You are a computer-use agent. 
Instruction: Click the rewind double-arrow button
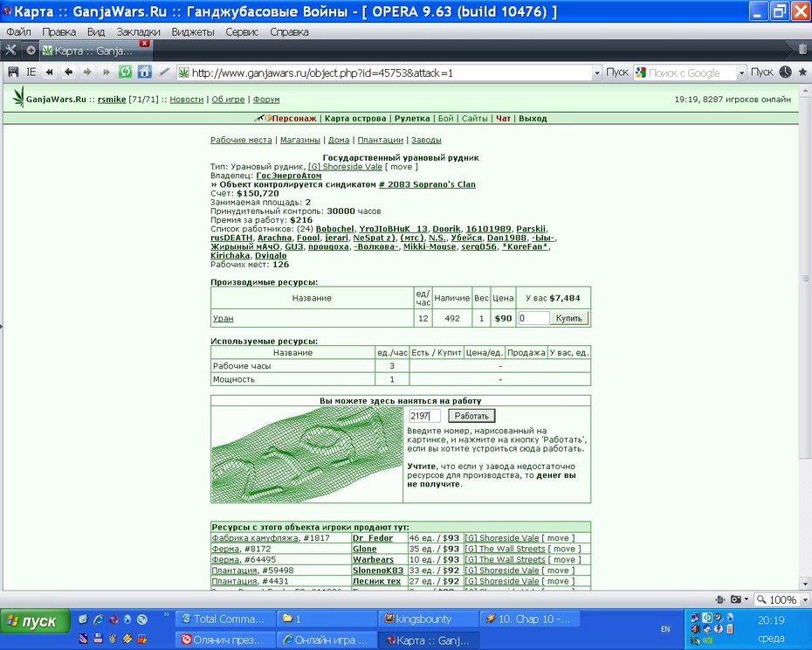click(49, 73)
